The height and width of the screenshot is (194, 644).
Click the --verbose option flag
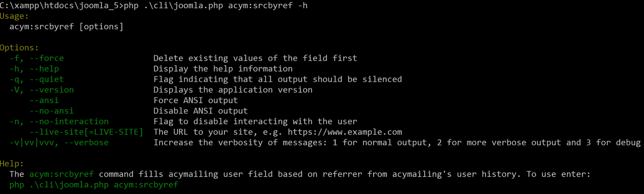click(x=86, y=143)
